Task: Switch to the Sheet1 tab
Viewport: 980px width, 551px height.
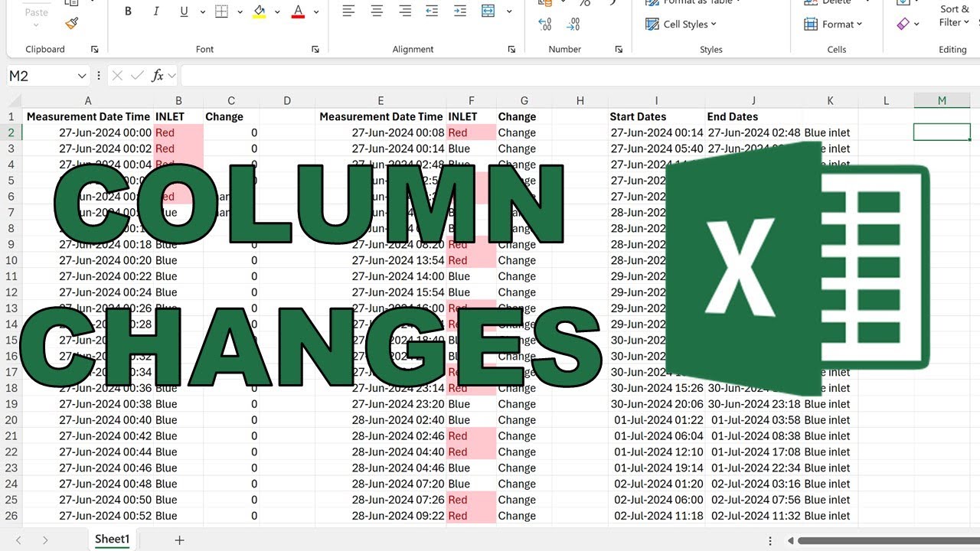Action: click(x=113, y=540)
